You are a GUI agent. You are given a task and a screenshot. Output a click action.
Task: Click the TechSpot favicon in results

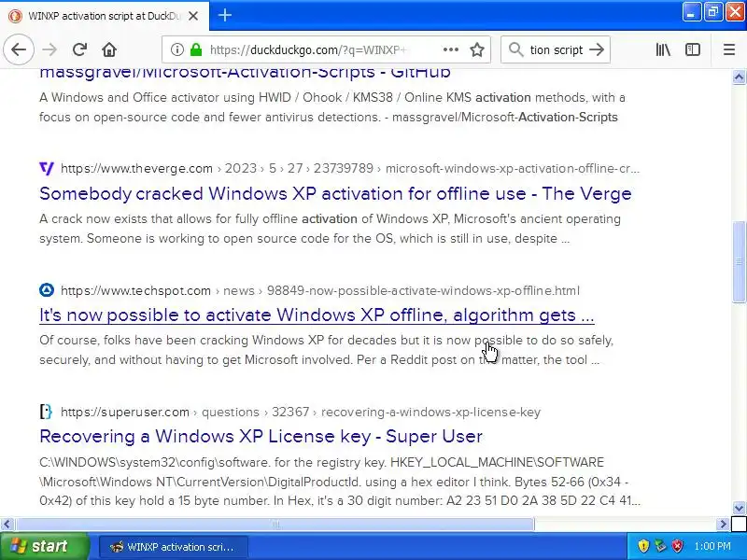[47, 290]
